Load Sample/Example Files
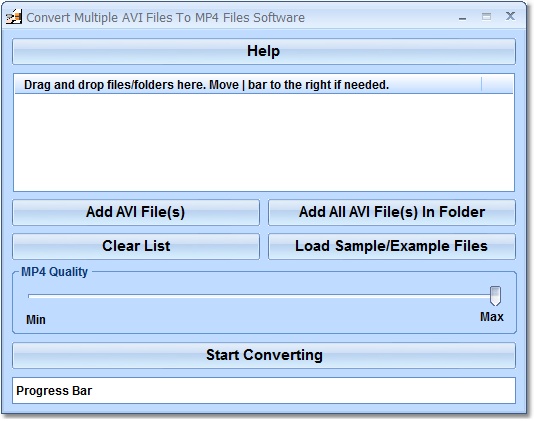534x421 pixels. click(x=392, y=246)
